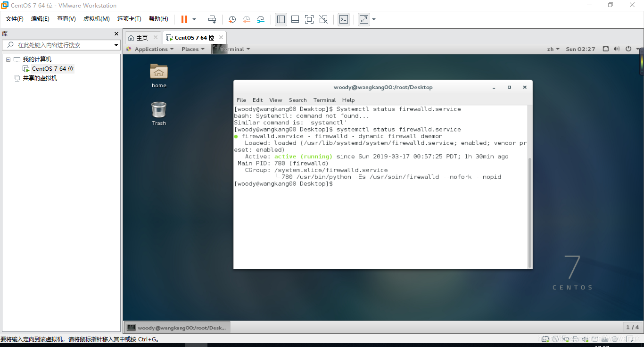This screenshot has height=347, width=644.
Task: Open the terminal's Terminal menu
Action: tap(324, 100)
